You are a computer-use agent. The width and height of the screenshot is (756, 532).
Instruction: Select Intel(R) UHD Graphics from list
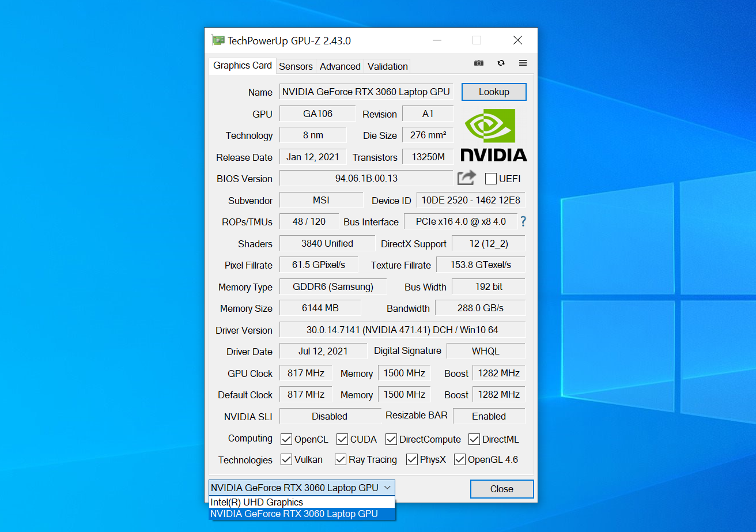(x=302, y=502)
